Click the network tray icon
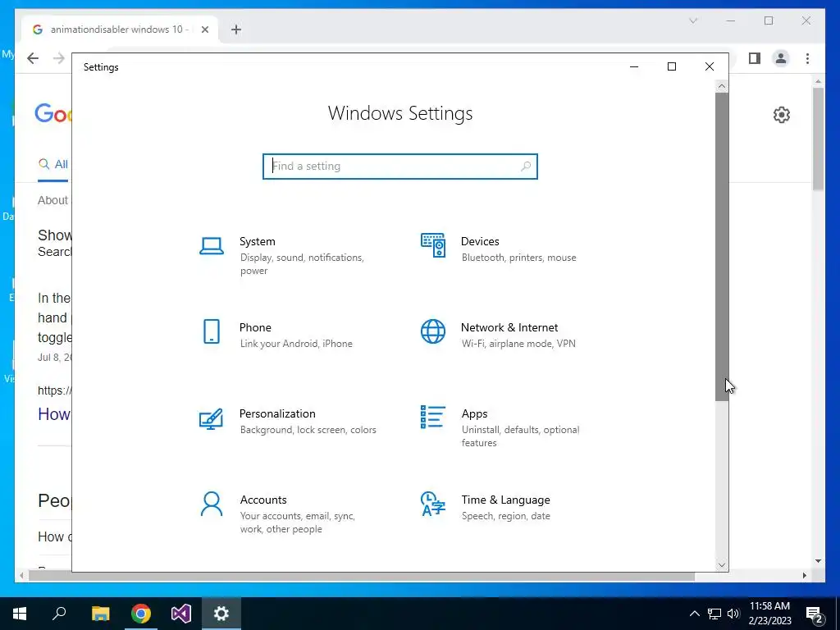This screenshot has width=840, height=630. 714,614
